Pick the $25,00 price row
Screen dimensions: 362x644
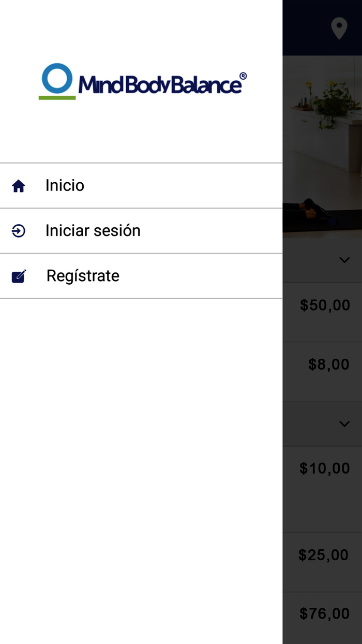click(x=324, y=555)
